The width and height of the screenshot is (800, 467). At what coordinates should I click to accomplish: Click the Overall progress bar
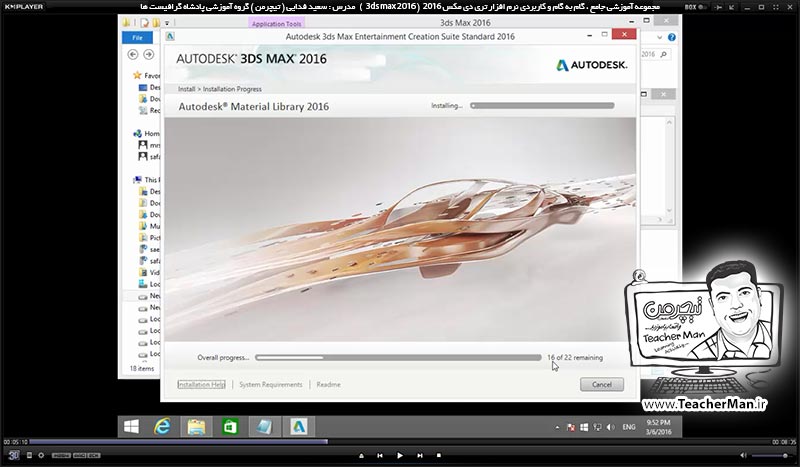[398, 357]
